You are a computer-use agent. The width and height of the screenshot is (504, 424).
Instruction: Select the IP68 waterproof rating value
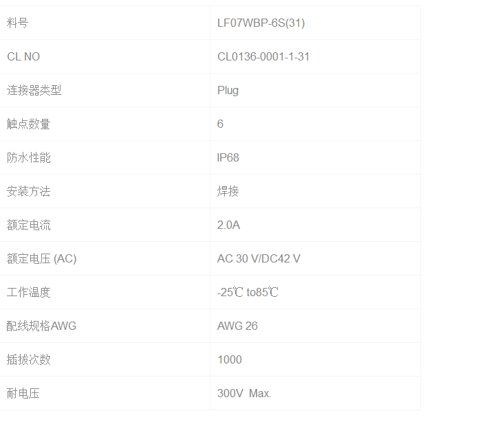228,157
